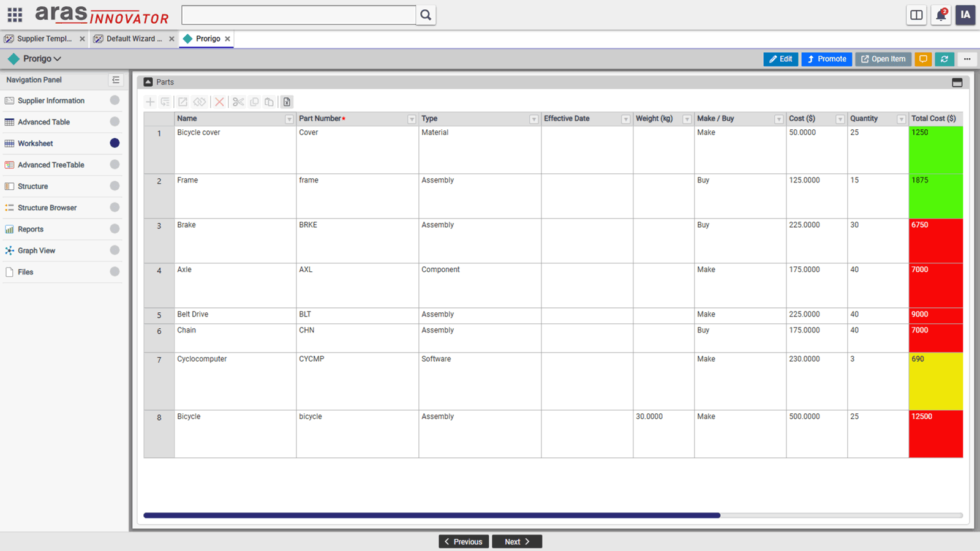
Task: Delete row with red X icon
Action: 219,102
